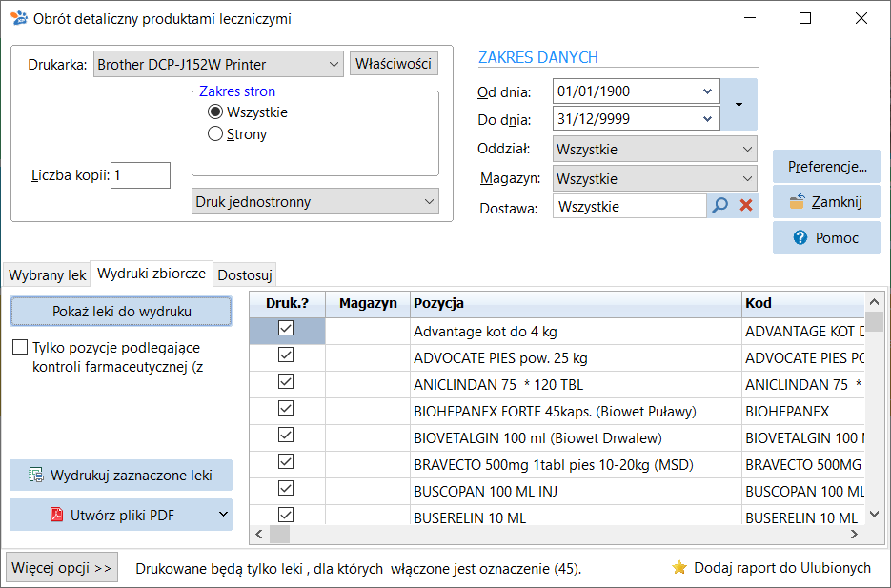Screen dimensions: 891x588
Task: Click Dodaj raport do Ulubionych link
Action: [x=771, y=568]
